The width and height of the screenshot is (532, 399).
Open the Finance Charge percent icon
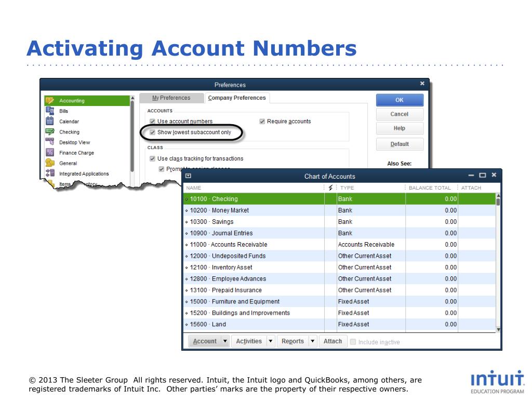(50, 153)
